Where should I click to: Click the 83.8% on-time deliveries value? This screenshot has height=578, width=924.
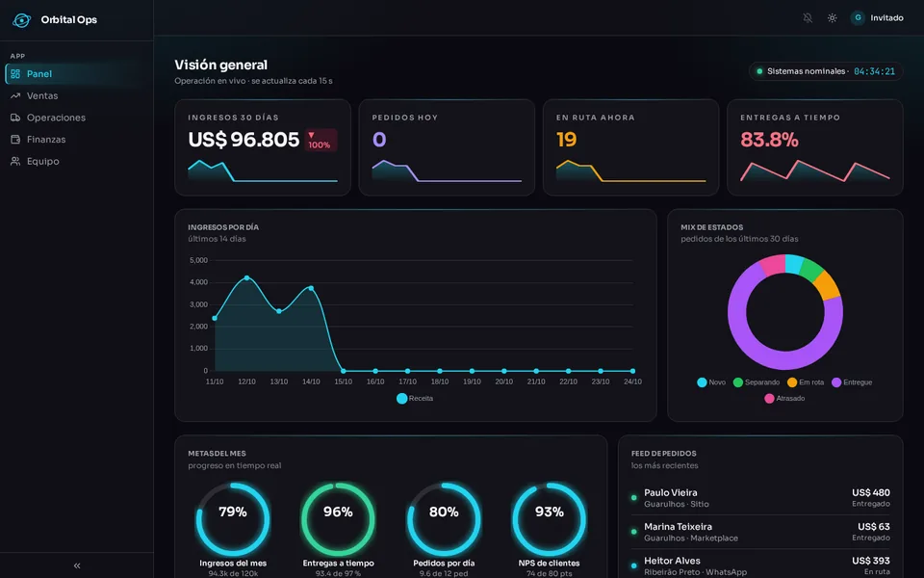(769, 140)
